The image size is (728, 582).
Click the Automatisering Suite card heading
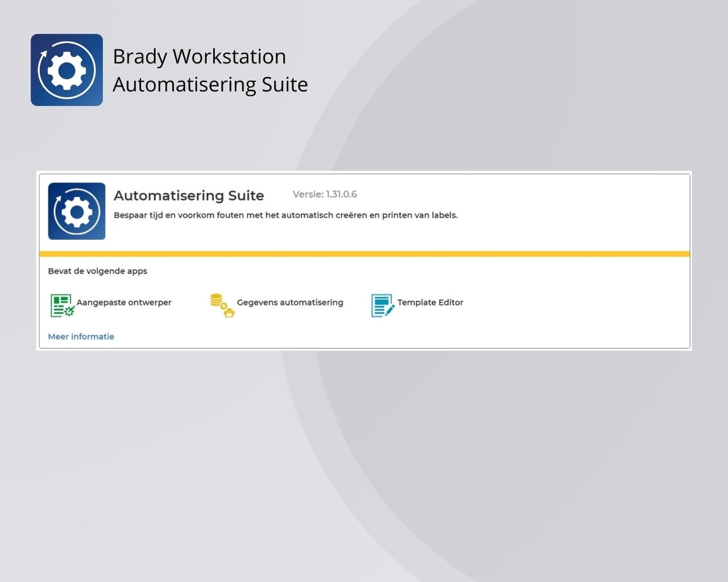(x=188, y=196)
